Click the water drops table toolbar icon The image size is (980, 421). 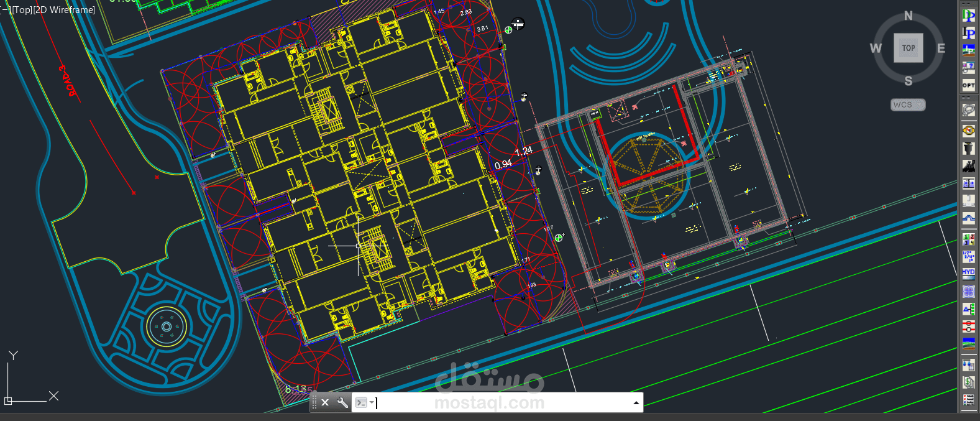968,365
